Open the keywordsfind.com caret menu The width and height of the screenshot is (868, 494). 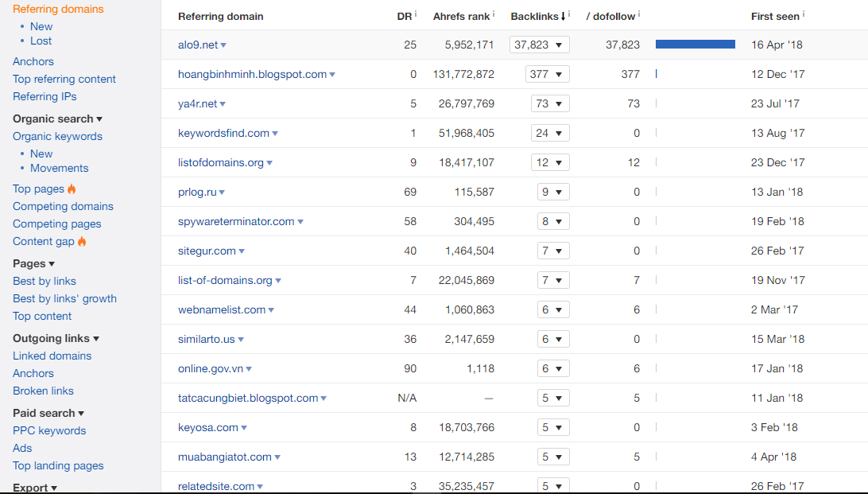275,134
